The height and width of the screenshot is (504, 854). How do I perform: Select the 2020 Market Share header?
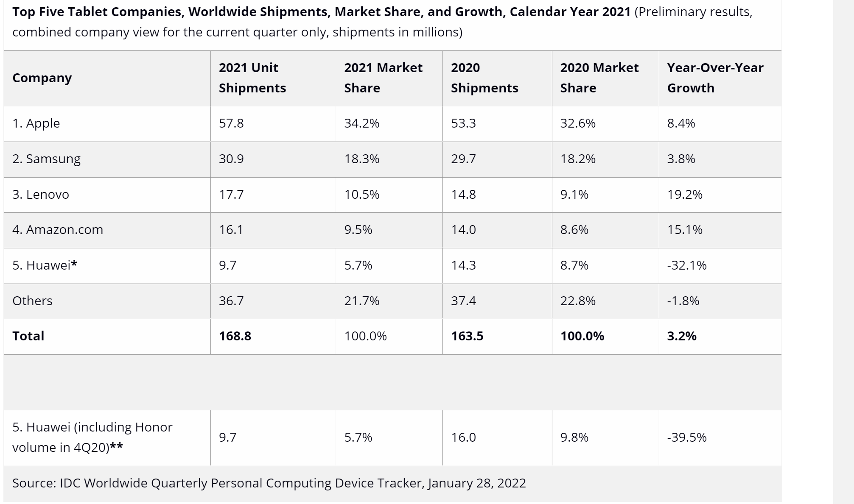(599, 78)
